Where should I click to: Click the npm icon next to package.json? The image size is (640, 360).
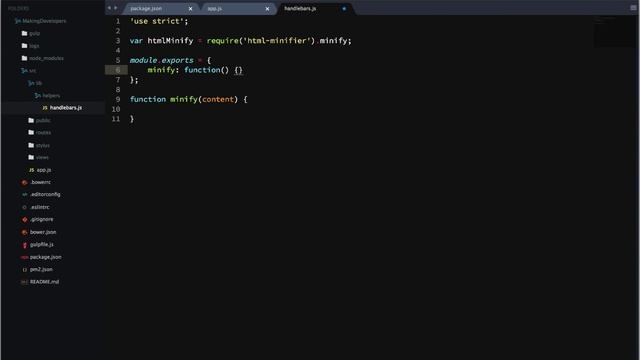(x=24, y=257)
